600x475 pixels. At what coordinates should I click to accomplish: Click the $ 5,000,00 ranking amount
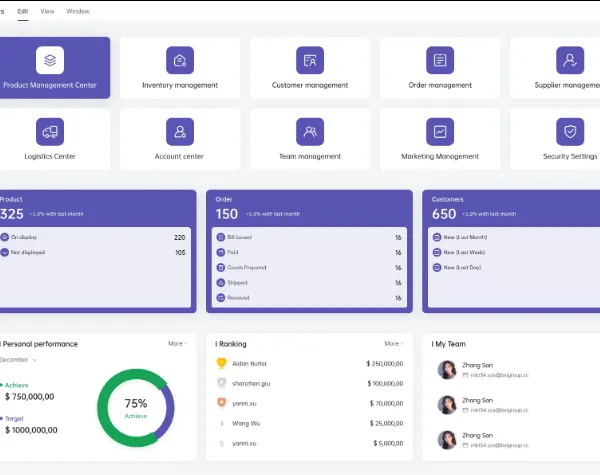point(388,443)
